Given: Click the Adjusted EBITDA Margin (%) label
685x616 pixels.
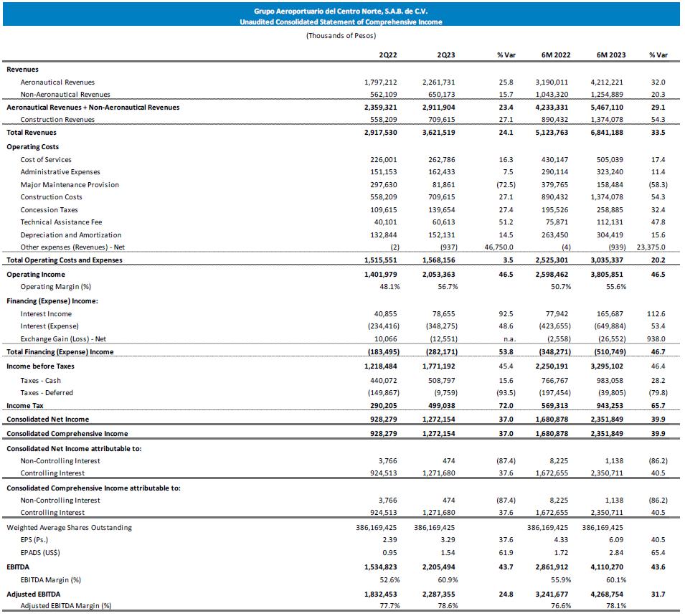Looking at the screenshot, I should point(66,606).
